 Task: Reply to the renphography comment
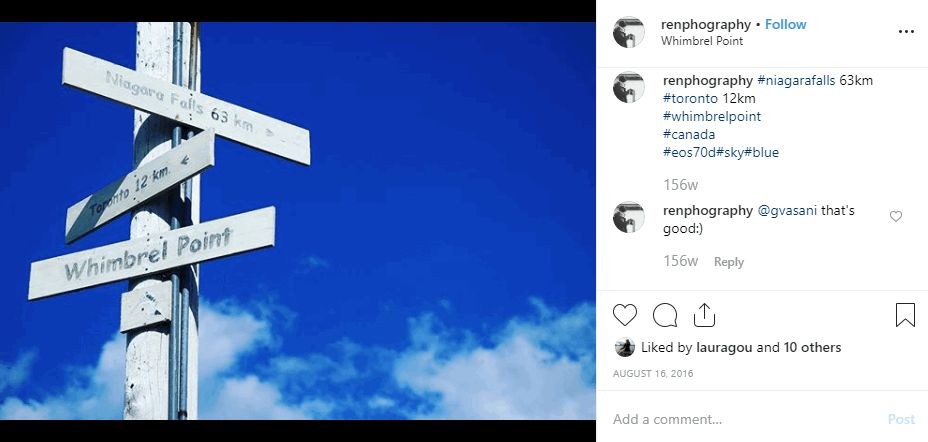[x=729, y=262]
